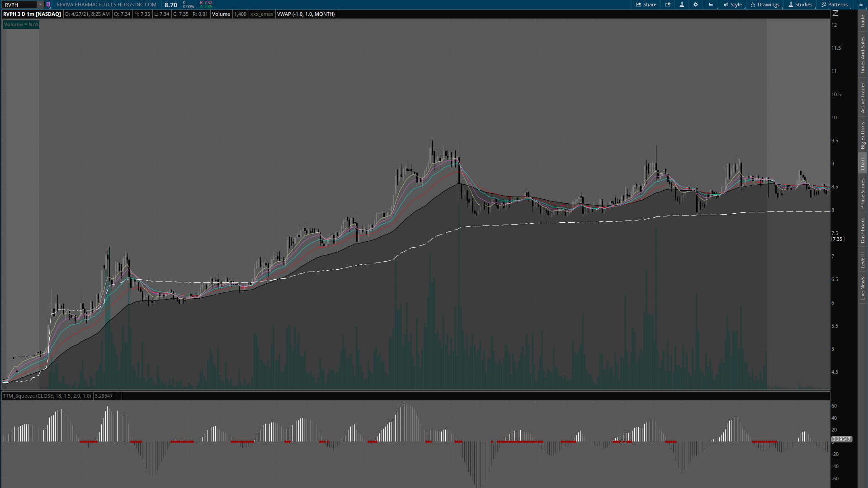The height and width of the screenshot is (488, 868).
Task: Expand the RVPH symbol dropdown arrow
Action: point(40,5)
